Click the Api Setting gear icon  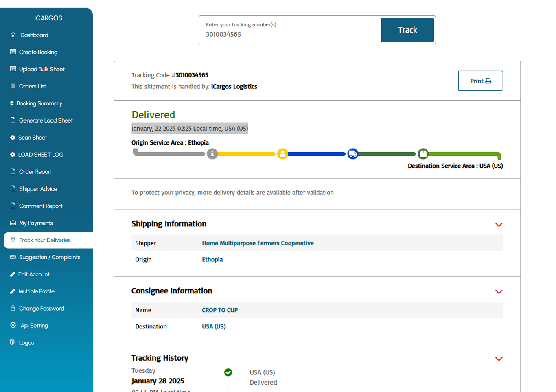tap(13, 325)
